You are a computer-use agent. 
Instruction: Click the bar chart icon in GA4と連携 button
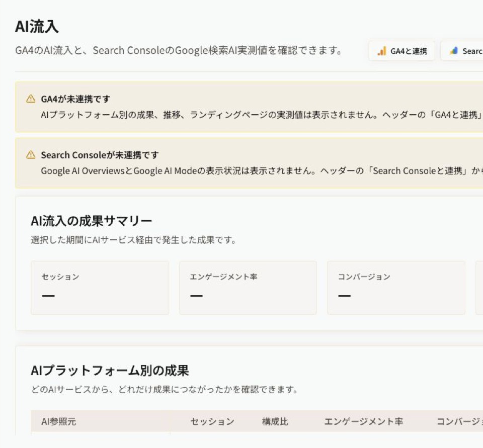pyautogui.click(x=382, y=51)
